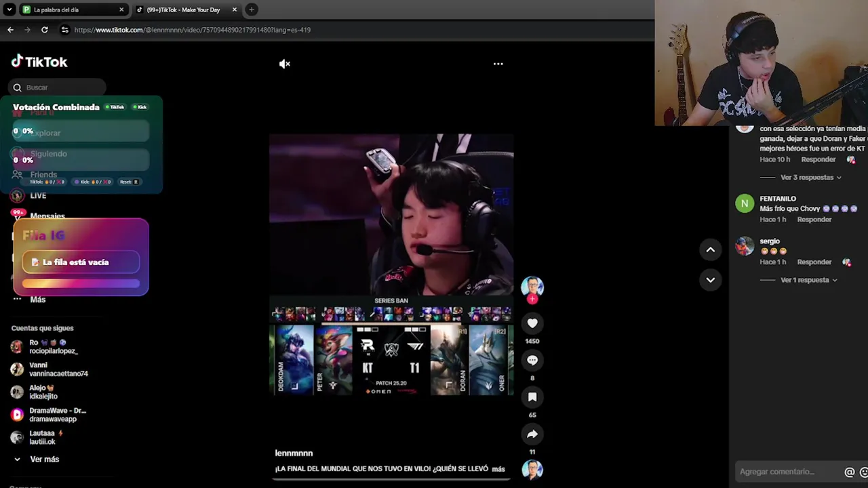Open comments via speech bubble icon
Viewport: 868px width, 488px height.
tap(532, 361)
